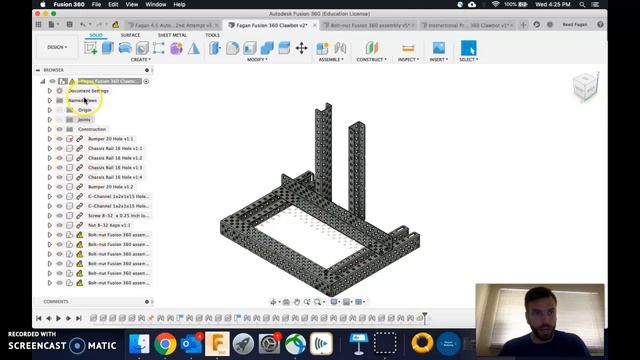Jump to timeline end
This screenshot has height=360, width=640.
pyautogui.click(x=78, y=318)
